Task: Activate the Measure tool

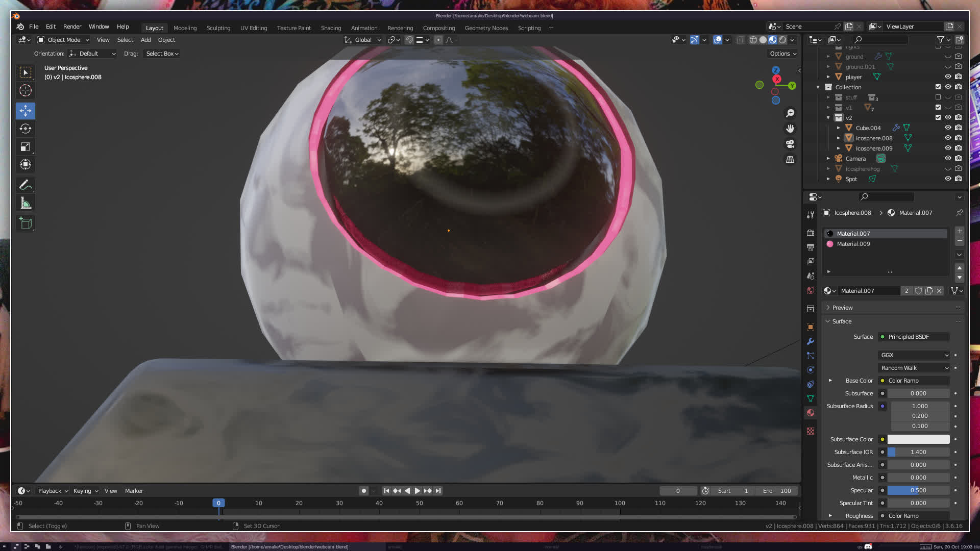Action: click(x=25, y=203)
